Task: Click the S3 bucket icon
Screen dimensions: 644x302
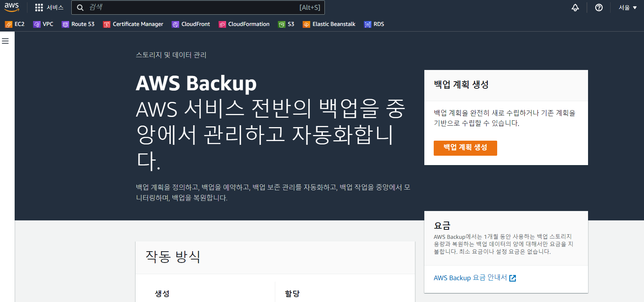Action: pos(282,24)
